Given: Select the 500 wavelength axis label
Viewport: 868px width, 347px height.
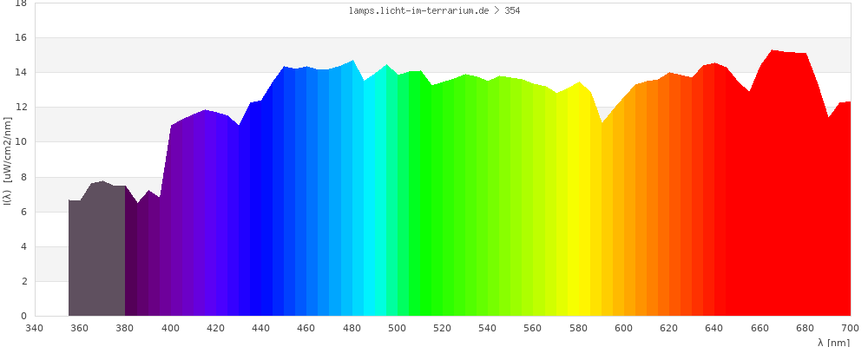Looking at the screenshot, I should 397,328.
